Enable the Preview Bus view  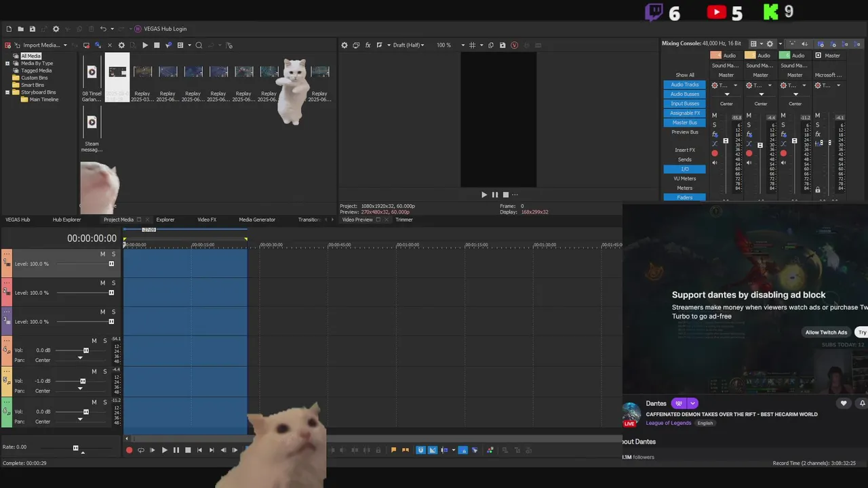tap(684, 132)
